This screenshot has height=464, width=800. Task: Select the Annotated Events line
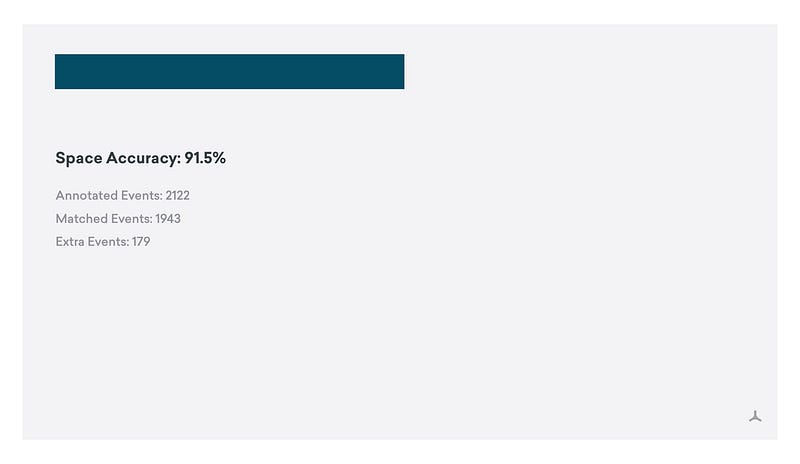coord(122,196)
